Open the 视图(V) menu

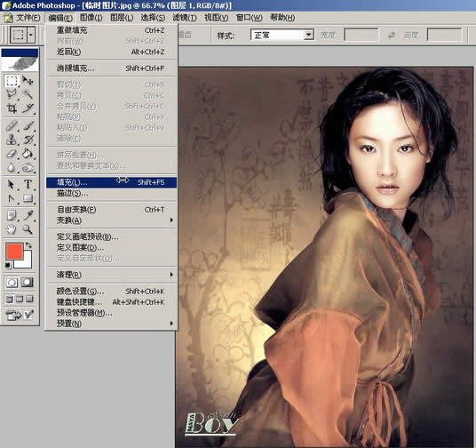(x=217, y=18)
